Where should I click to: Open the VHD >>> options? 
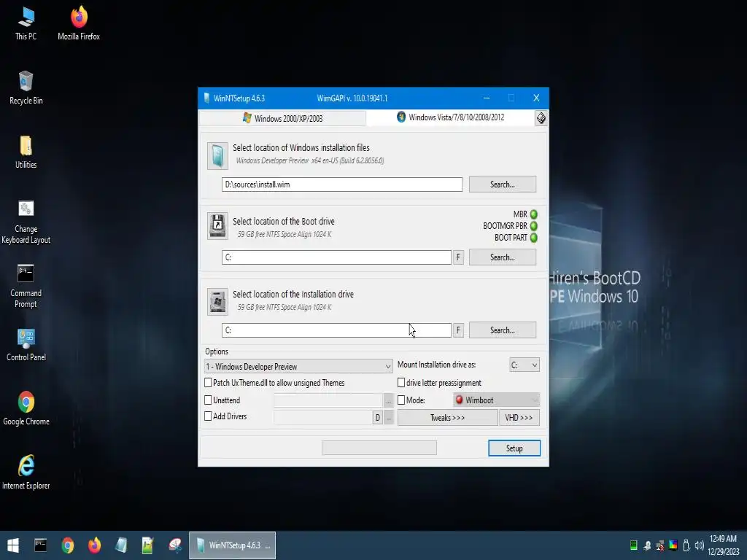[519, 418]
